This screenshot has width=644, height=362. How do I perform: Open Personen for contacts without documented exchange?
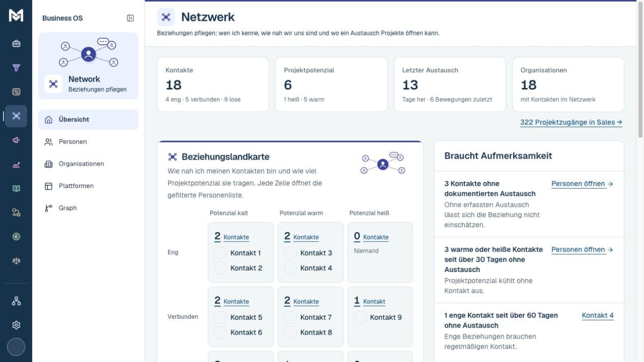582,184
